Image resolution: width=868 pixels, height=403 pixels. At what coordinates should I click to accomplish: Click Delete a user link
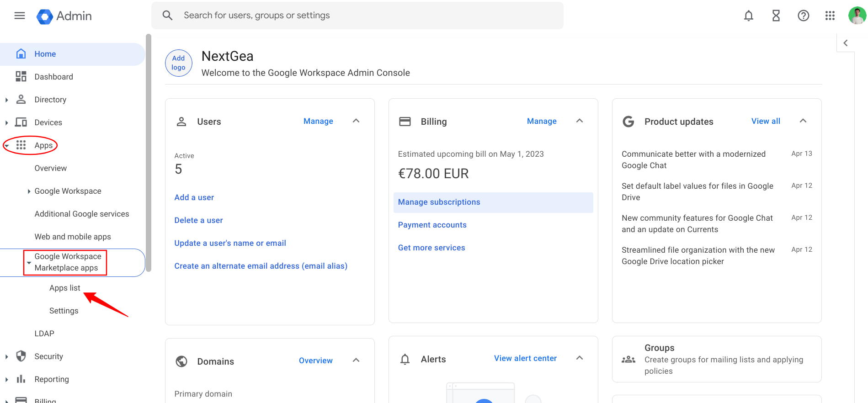point(199,220)
